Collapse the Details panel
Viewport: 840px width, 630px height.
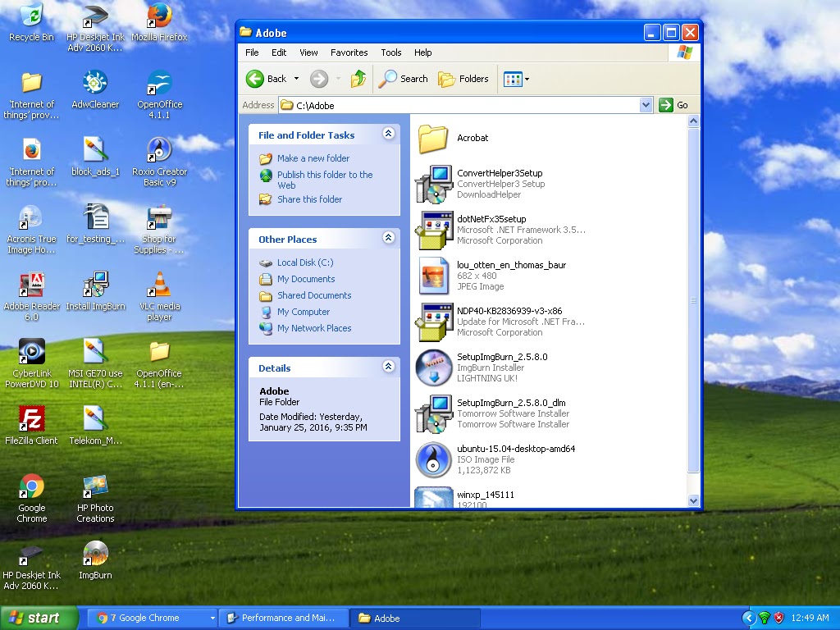click(x=388, y=367)
